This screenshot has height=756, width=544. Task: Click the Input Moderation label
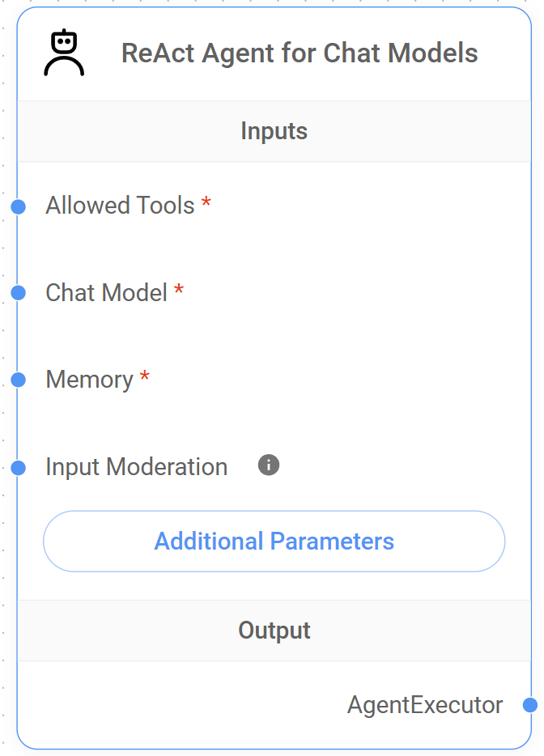[x=136, y=465]
